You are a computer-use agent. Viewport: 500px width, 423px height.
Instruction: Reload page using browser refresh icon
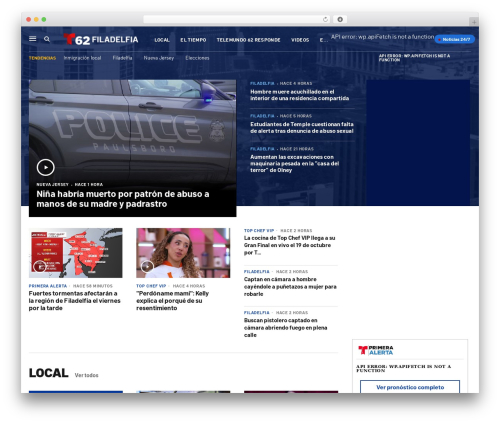(325, 19)
